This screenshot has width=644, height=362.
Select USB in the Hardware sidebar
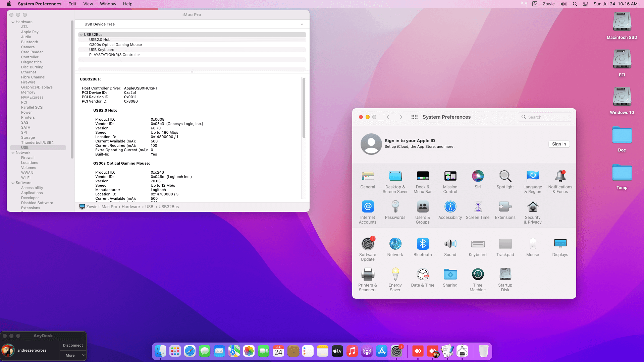click(38, 148)
